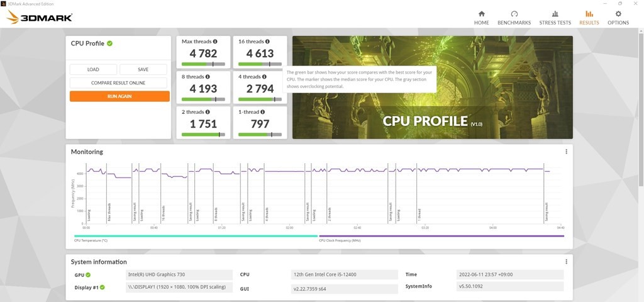Click the System information heading

tap(99, 262)
